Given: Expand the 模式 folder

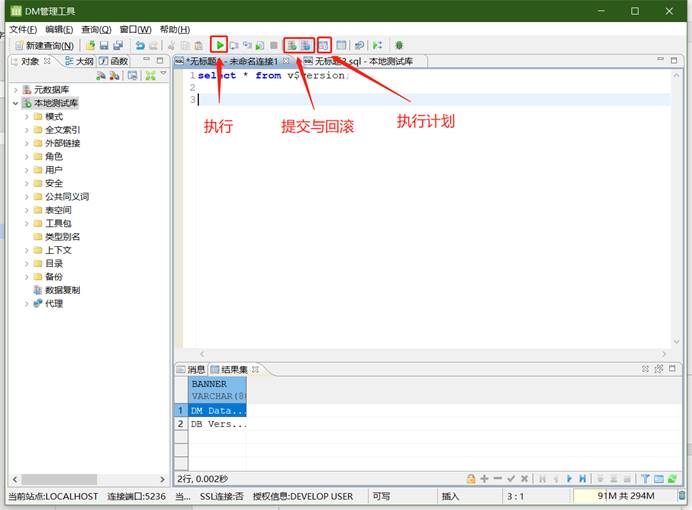Looking at the screenshot, I should [27, 116].
